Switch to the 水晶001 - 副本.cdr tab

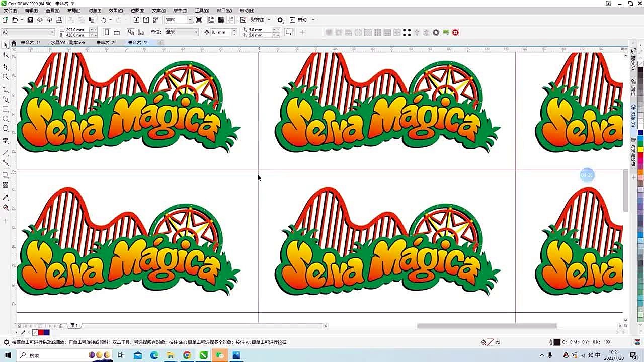click(x=68, y=43)
